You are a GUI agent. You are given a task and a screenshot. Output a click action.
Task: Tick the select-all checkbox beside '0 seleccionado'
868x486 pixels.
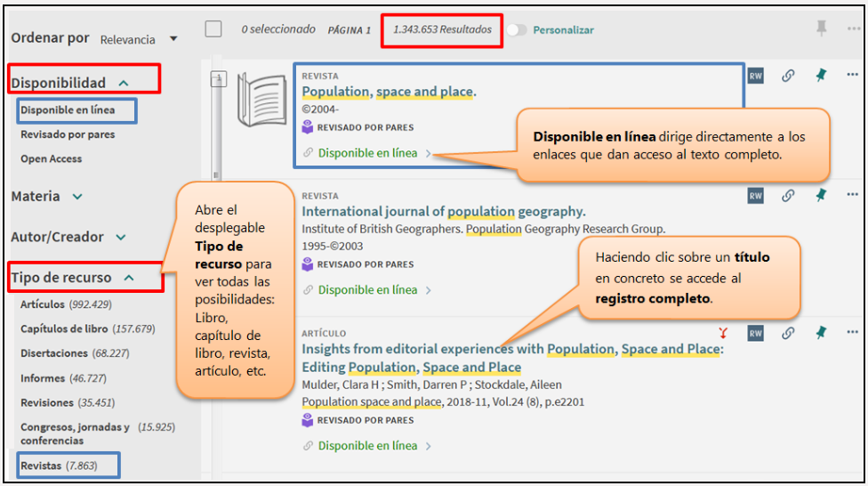pyautogui.click(x=213, y=29)
